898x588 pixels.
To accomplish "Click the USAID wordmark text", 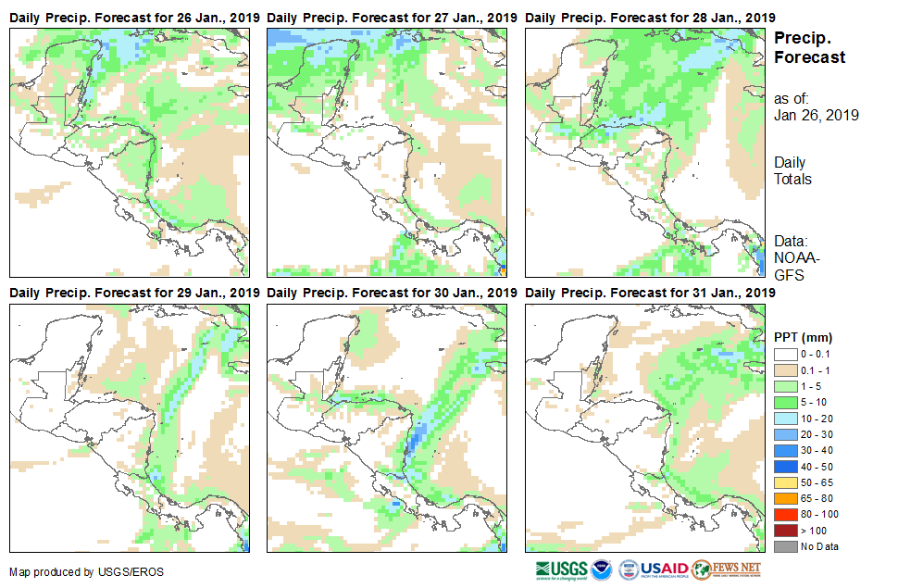I will (664, 569).
